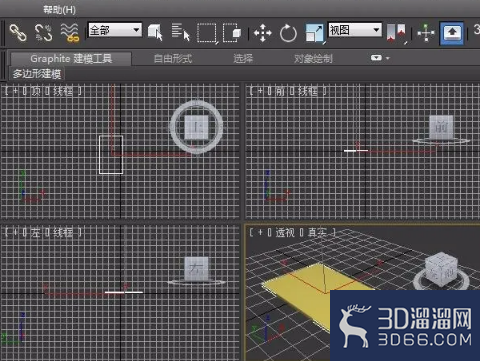
Task: Select the Link tool chain icon
Action: 18,33
